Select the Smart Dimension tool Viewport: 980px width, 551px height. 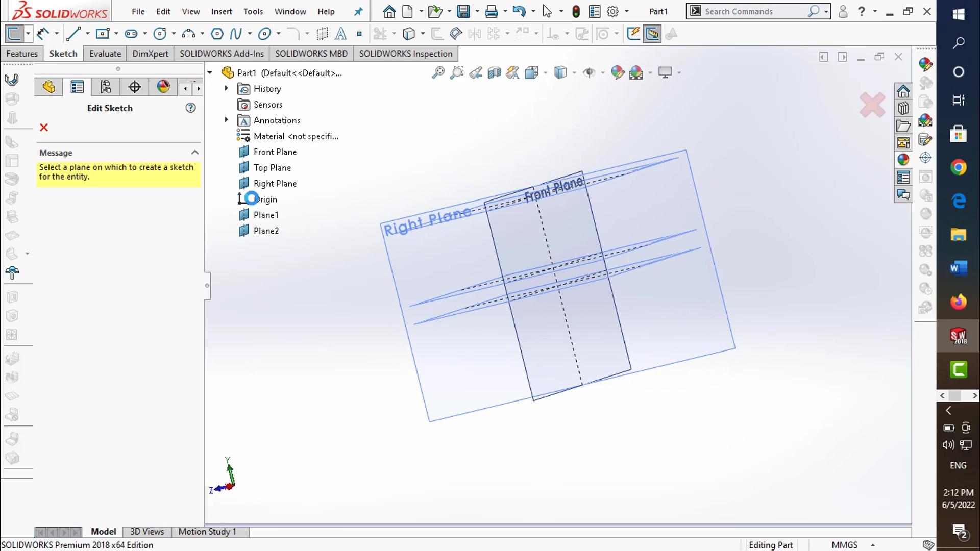click(x=43, y=34)
